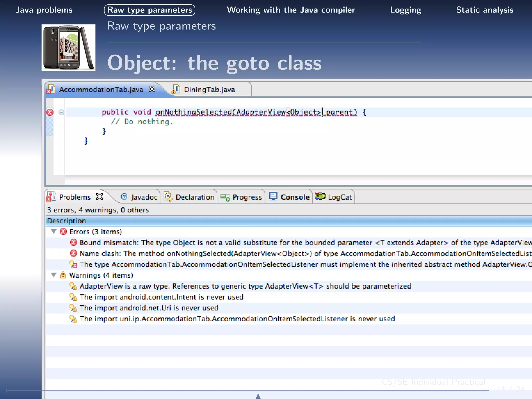Close the AccommodationTab.java tab

(x=152, y=89)
